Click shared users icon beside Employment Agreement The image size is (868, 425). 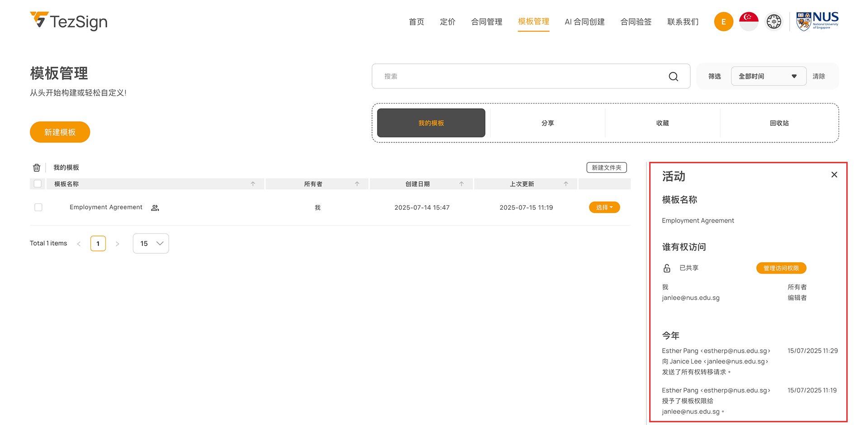point(155,208)
